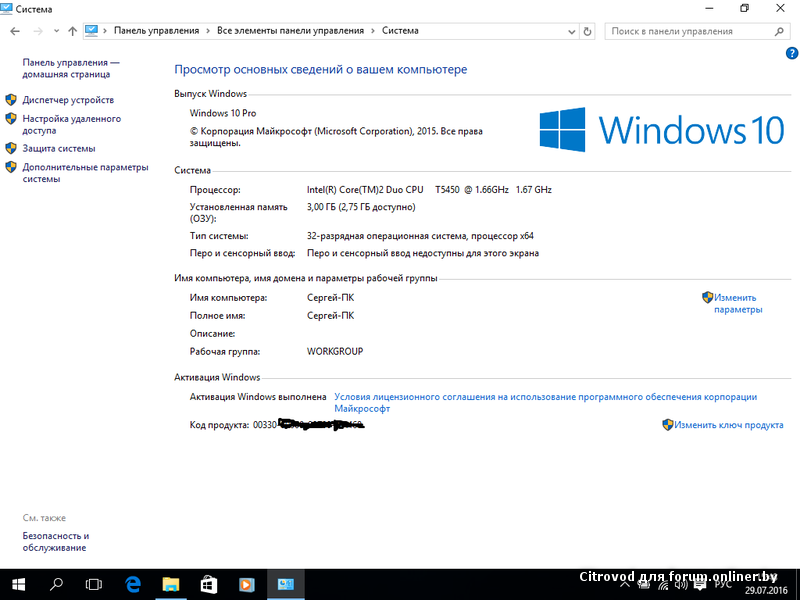The width and height of the screenshot is (800, 600).
Task: Click window system icon in title bar
Action: (x=6, y=9)
